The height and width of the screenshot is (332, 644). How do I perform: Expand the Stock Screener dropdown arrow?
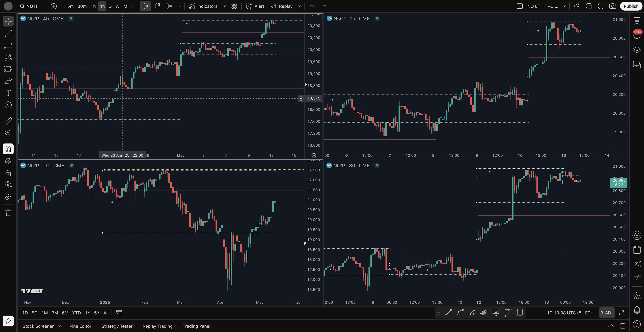tap(59, 326)
